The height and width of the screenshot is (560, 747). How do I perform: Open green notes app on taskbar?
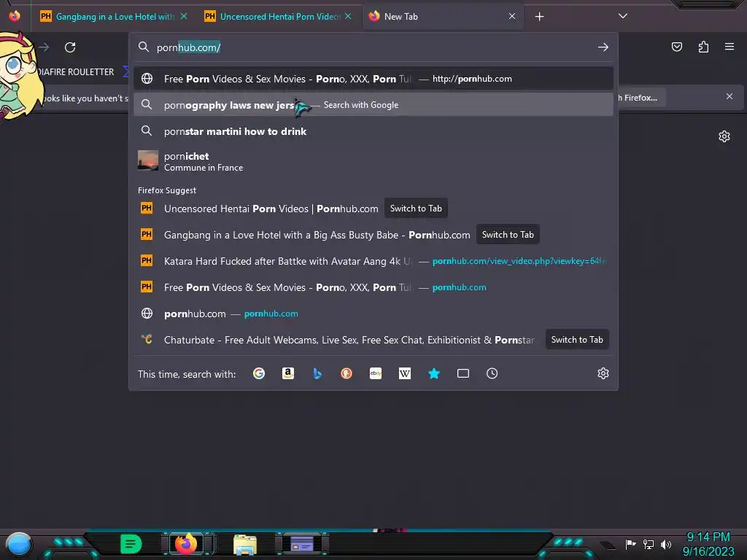click(x=131, y=544)
